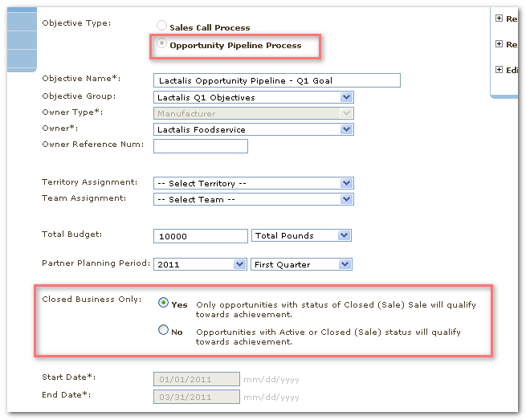
Task: Click the disabled Owner Type Manufacturer dropdown
Action: pyautogui.click(x=253, y=114)
